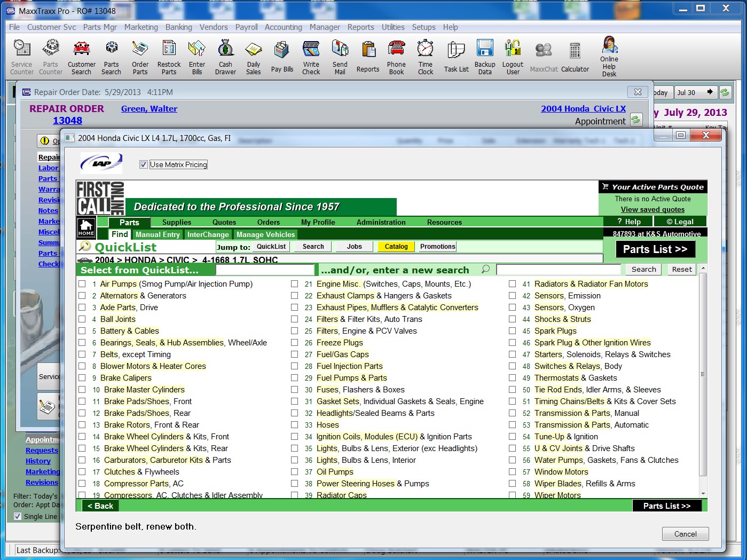Switch to the Quotes tab
The width and height of the screenshot is (747, 560).
224,222
